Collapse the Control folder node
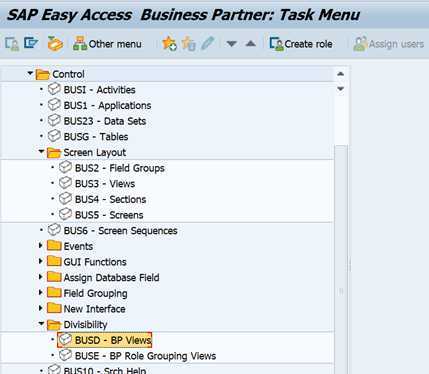The height and width of the screenshot is (374, 429). pos(30,73)
